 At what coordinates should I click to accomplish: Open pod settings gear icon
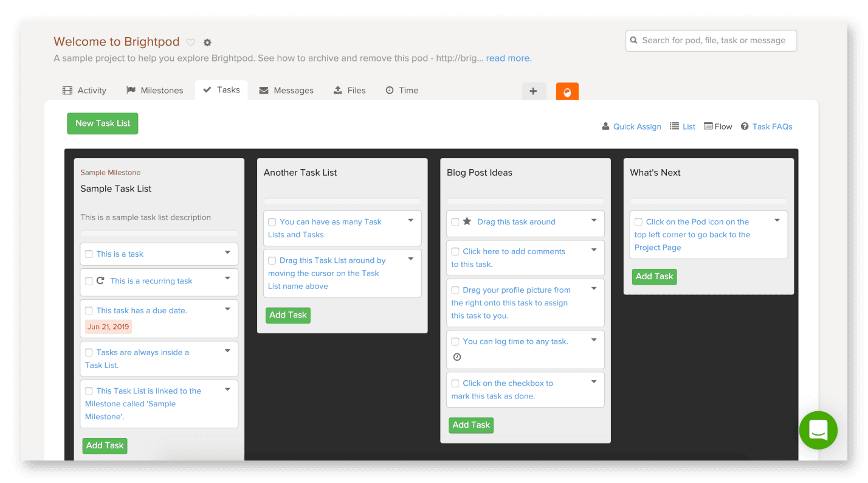coord(207,43)
